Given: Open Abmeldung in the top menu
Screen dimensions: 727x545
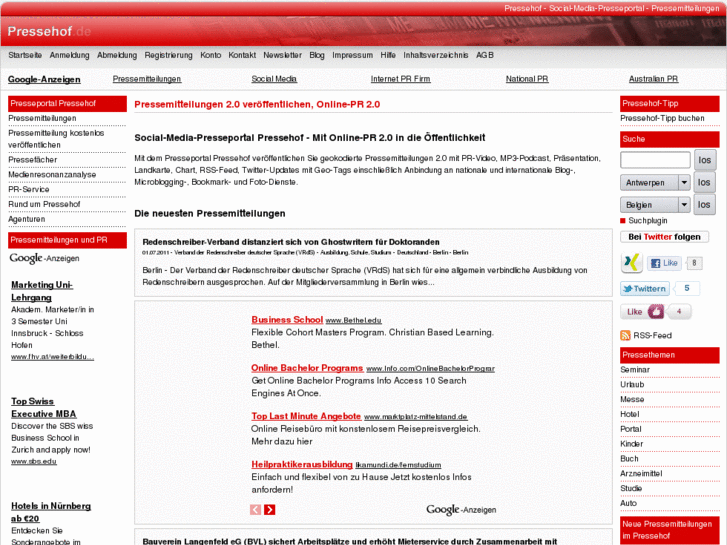Looking at the screenshot, I should coord(117,55).
